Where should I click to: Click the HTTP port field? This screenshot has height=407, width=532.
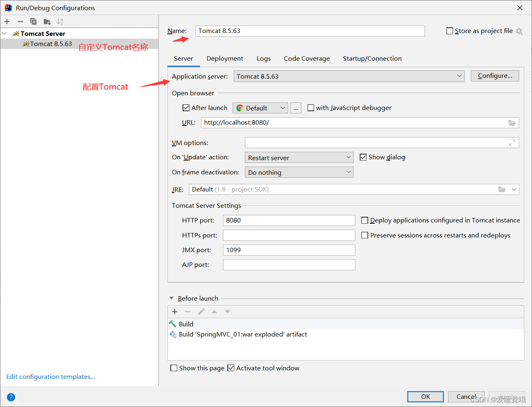[289, 220]
